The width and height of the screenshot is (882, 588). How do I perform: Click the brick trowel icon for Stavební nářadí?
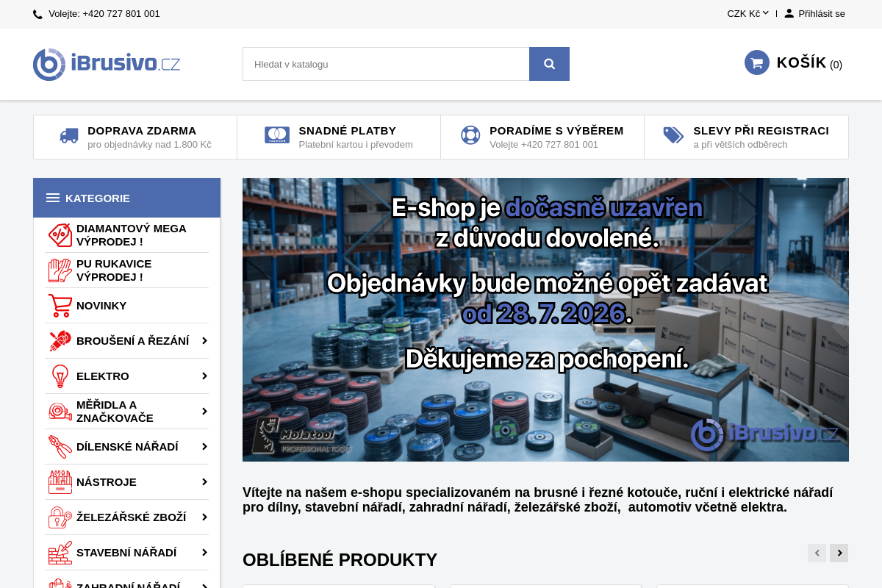[x=60, y=553]
